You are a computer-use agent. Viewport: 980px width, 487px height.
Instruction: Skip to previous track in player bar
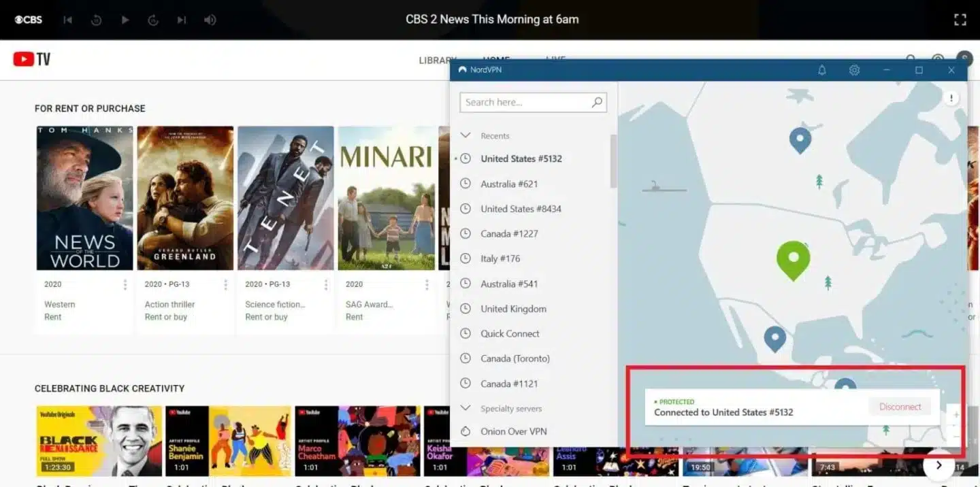tap(67, 20)
